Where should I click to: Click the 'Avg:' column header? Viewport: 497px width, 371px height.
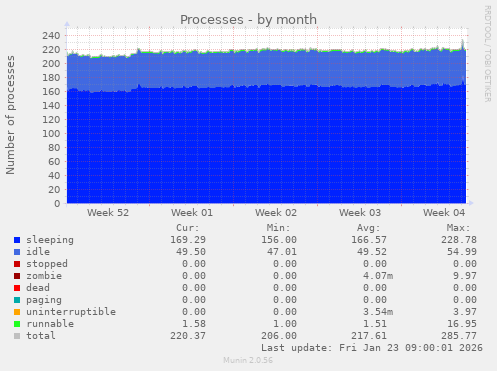[x=368, y=228]
